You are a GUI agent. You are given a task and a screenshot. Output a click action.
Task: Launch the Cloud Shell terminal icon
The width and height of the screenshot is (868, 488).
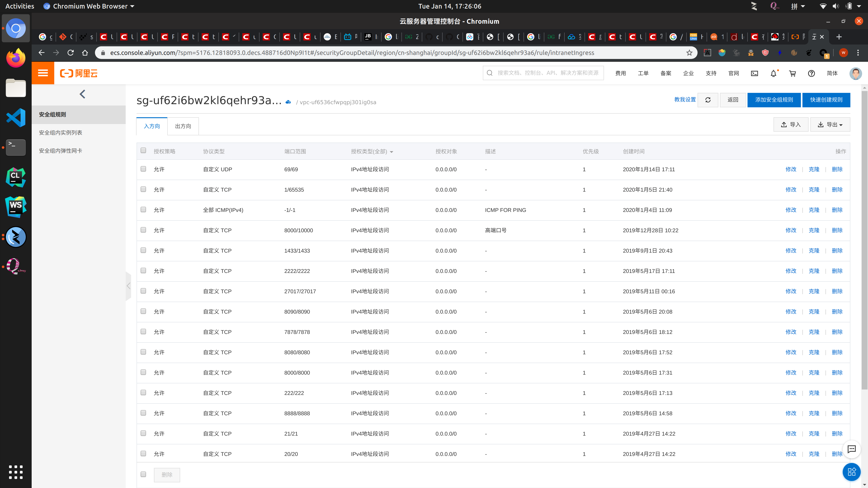pos(755,73)
